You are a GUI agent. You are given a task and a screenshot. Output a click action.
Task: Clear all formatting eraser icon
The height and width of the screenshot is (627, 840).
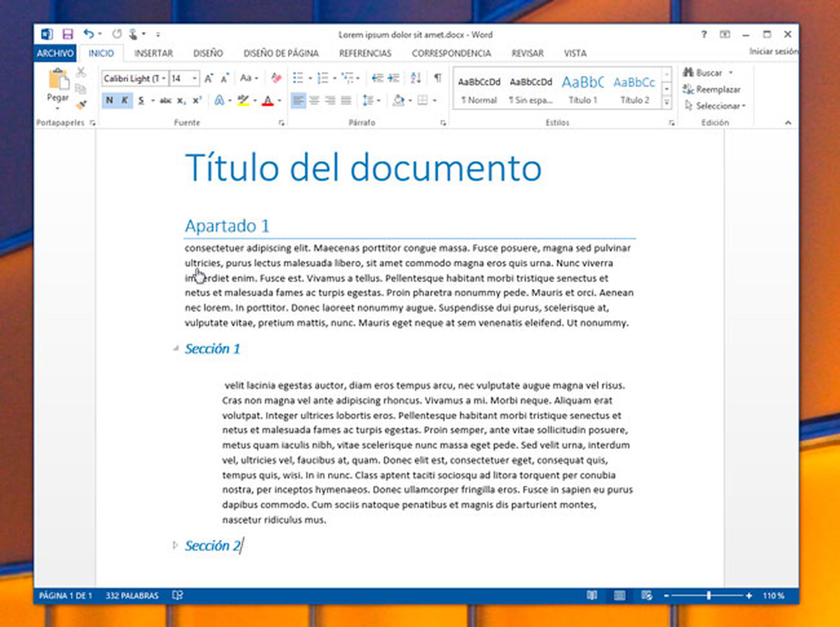276,78
